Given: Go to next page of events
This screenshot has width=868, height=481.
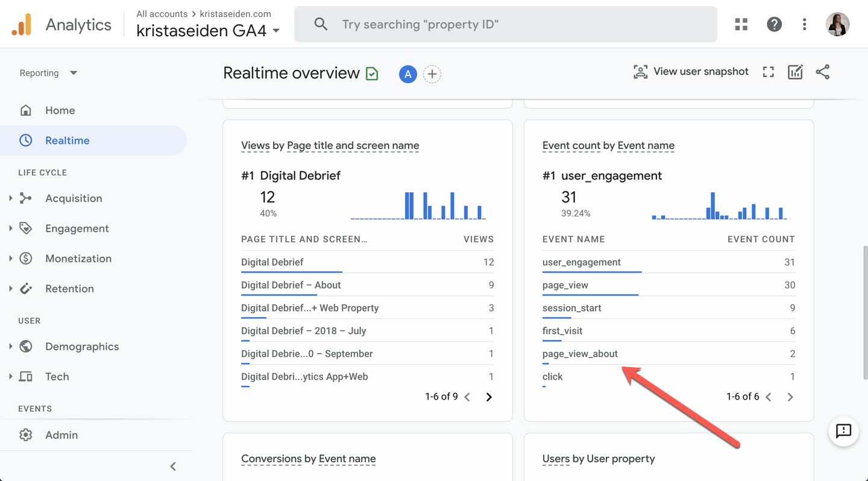Looking at the screenshot, I should (790, 397).
